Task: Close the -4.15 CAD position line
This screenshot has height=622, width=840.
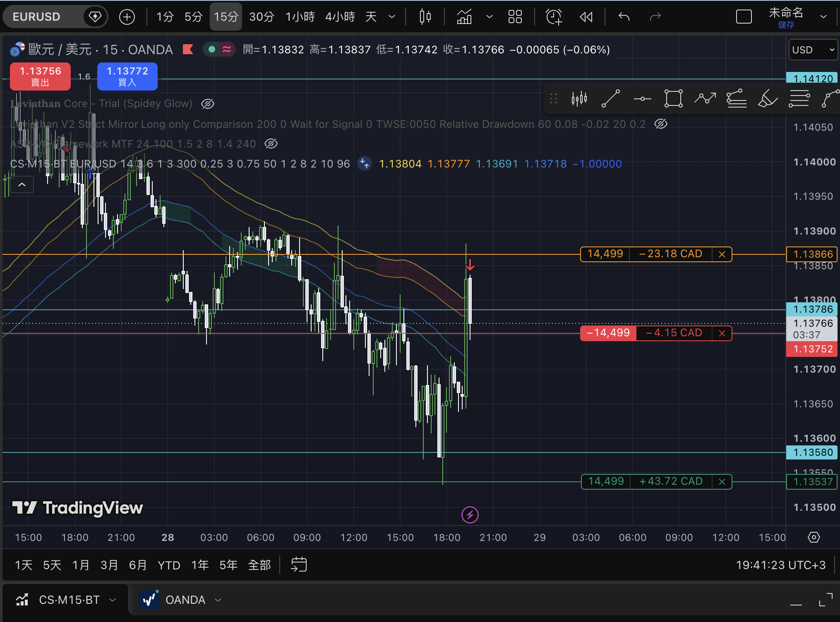Action: point(722,333)
